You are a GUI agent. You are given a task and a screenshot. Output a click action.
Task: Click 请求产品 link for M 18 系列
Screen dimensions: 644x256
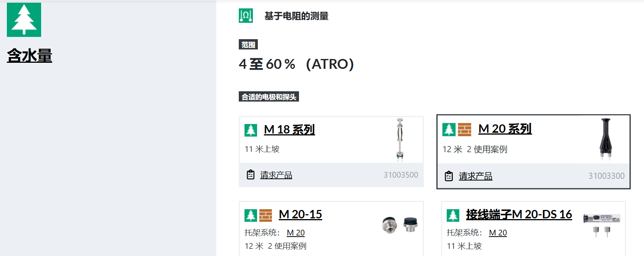(x=276, y=175)
